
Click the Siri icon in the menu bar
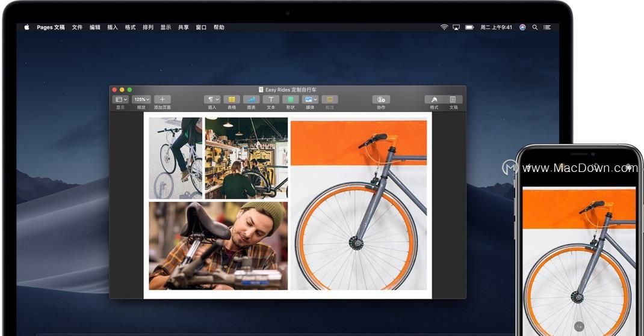[522, 27]
